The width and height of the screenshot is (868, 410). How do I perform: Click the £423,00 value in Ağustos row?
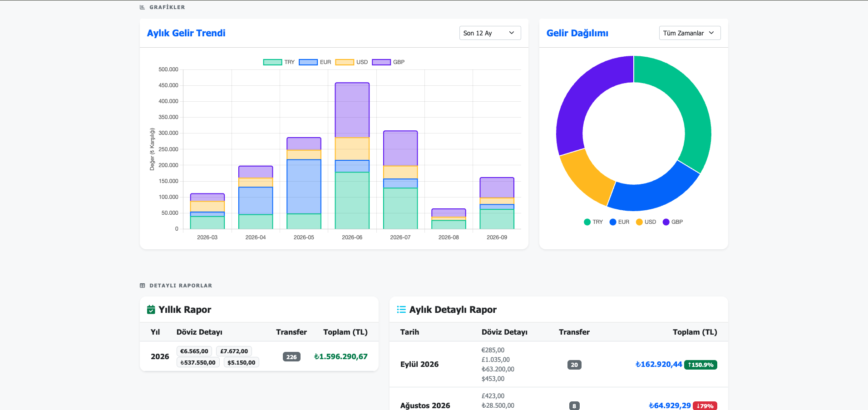(493, 396)
